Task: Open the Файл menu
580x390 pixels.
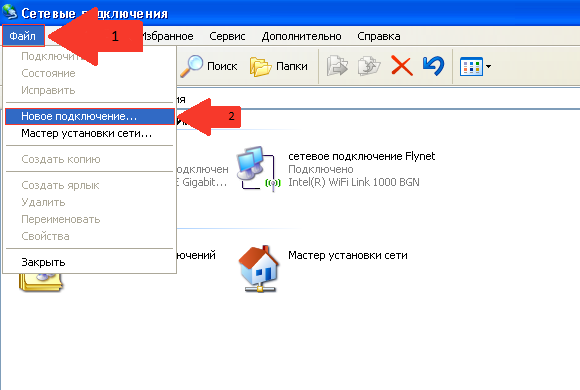Action: [23, 36]
